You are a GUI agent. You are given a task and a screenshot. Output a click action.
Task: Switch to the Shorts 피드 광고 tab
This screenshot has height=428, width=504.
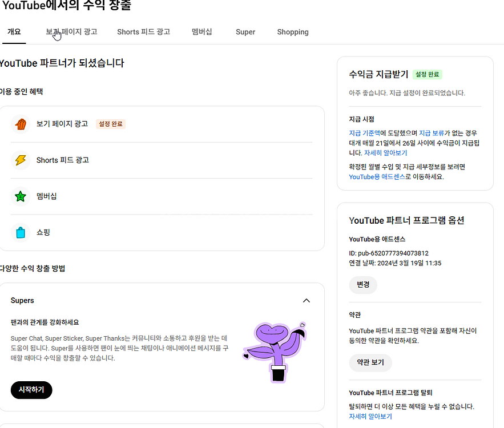point(143,32)
